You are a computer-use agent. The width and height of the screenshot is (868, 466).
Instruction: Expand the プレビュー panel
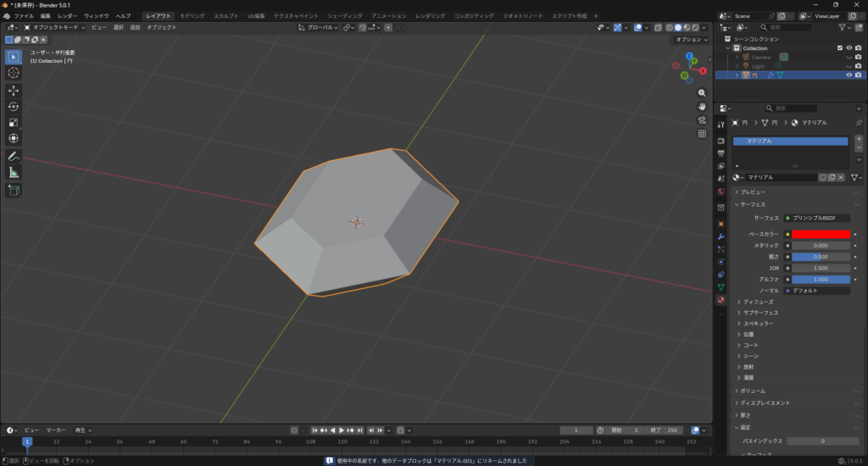pos(753,192)
